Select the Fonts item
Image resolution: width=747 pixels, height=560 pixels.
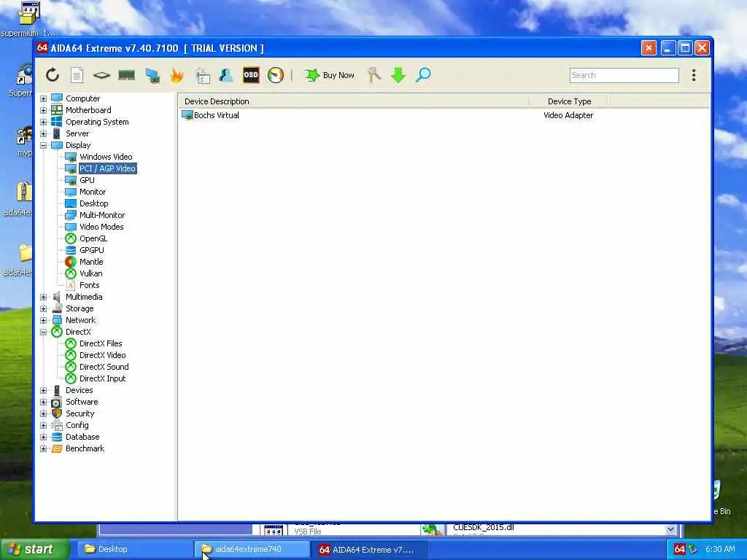pos(89,285)
